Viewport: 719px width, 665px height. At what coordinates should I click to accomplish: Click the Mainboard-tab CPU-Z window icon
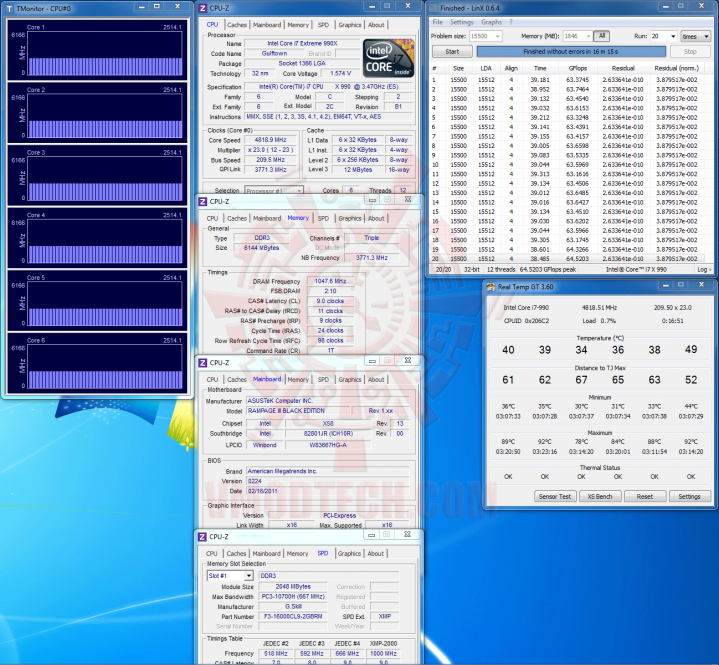[203, 363]
